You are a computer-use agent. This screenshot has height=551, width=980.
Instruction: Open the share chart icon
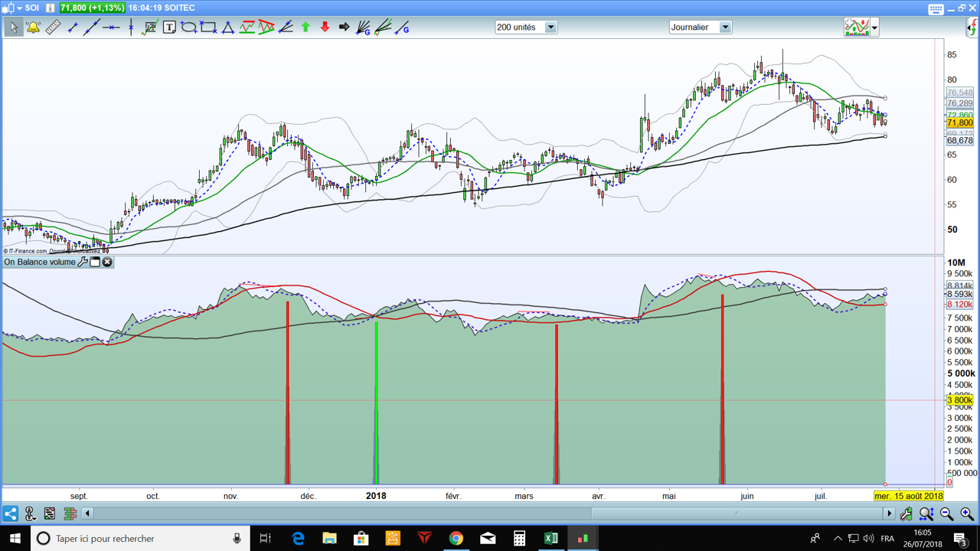pos(10,514)
